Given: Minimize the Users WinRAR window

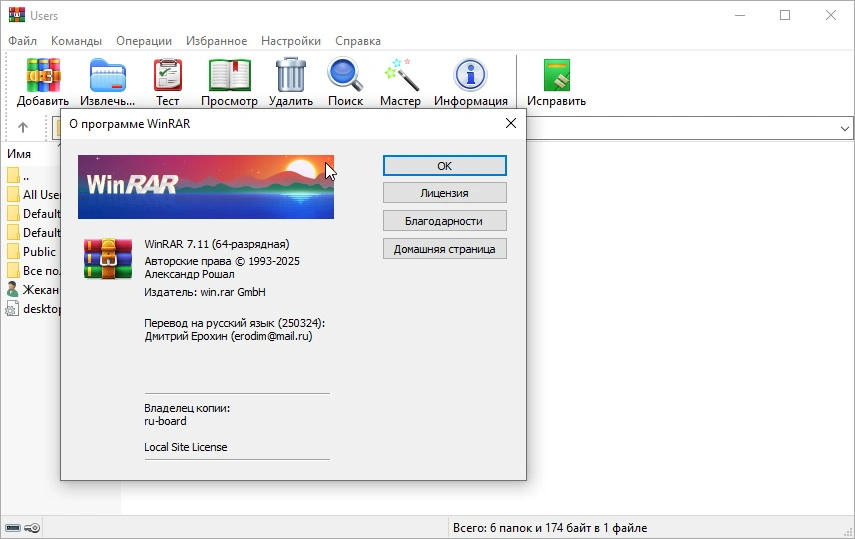Looking at the screenshot, I should point(740,15).
